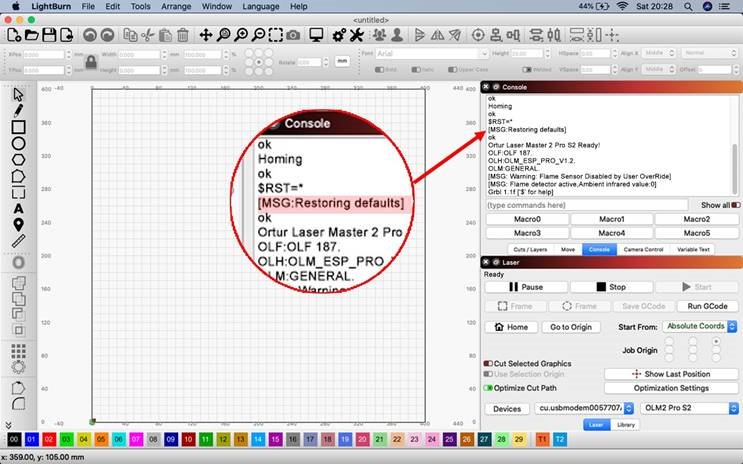Image resolution: width=743 pixels, height=464 pixels.
Task: Open Device Settings wrench-screwdriver icon
Action: tap(357, 35)
